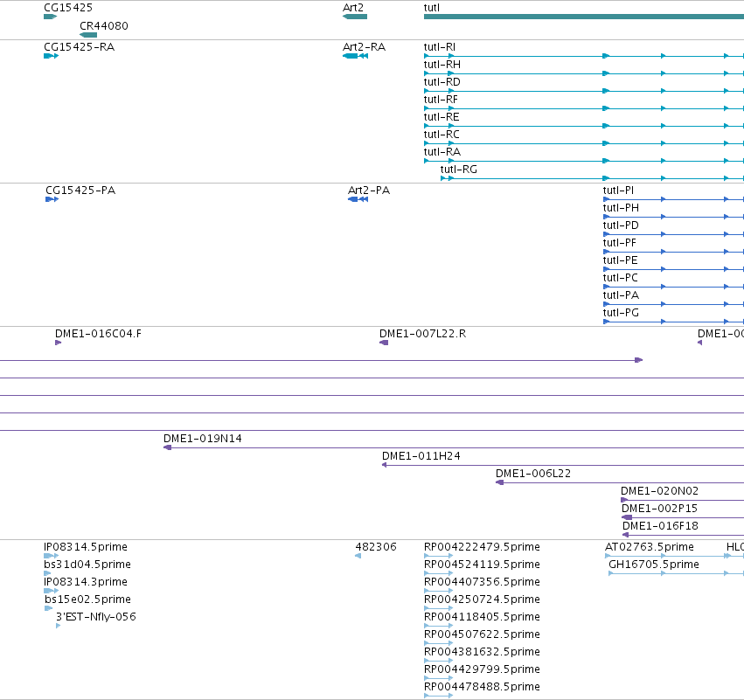The width and height of the screenshot is (744, 700).
Task: Select the RP004429799.5prime EST label
Action: click(x=482, y=669)
